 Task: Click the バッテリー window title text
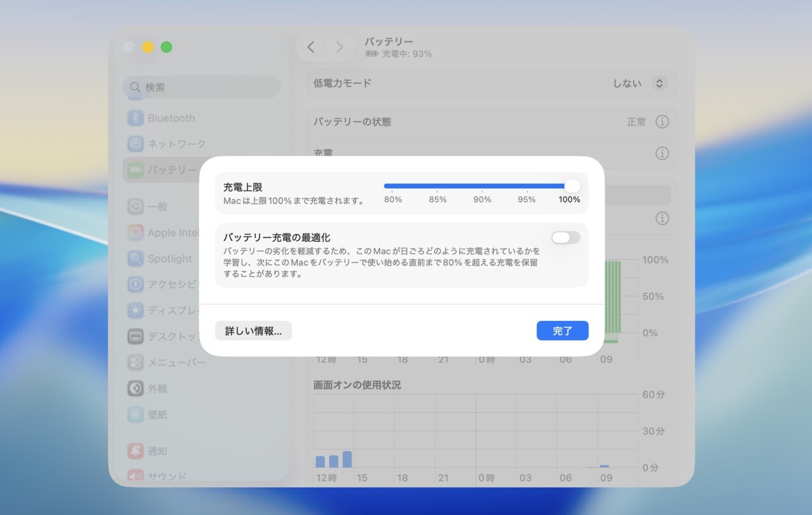[389, 42]
